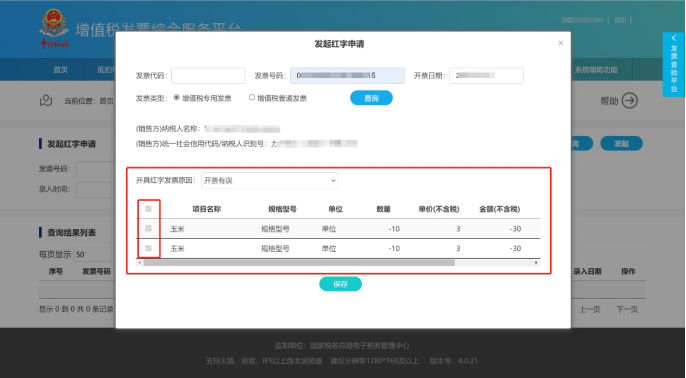This screenshot has height=378, width=686.
Task: Click the blue 查询 button in dialog
Action: (x=371, y=98)
